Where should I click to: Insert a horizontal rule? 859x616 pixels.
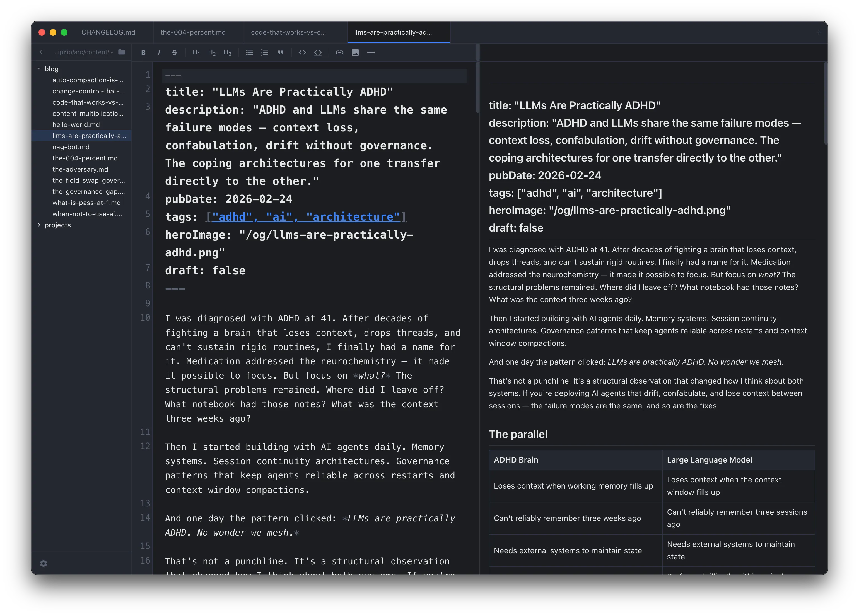tap(371, 53)
